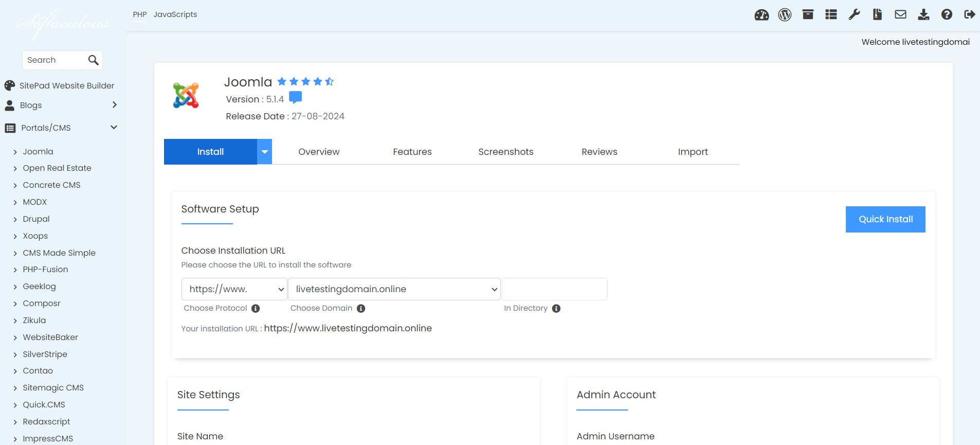
Task: Select Joomla in the sidebar list
Action: pyautogui.click(x=38, y=151)
